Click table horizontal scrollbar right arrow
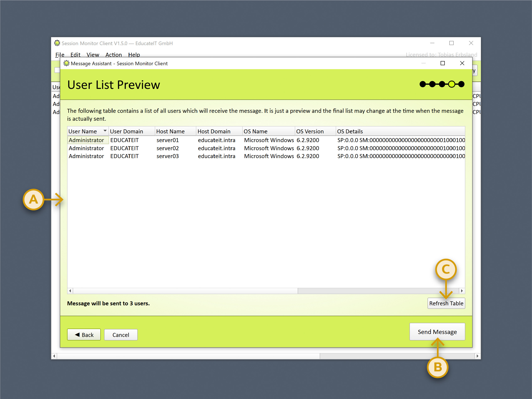The image size is (532, 399). [x=462, y=291]
